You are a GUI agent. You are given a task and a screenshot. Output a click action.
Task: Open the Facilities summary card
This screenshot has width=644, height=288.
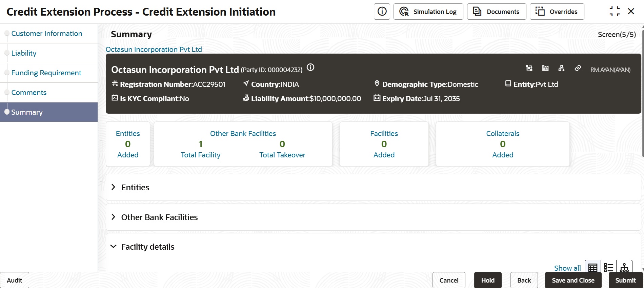pos(384,144)
